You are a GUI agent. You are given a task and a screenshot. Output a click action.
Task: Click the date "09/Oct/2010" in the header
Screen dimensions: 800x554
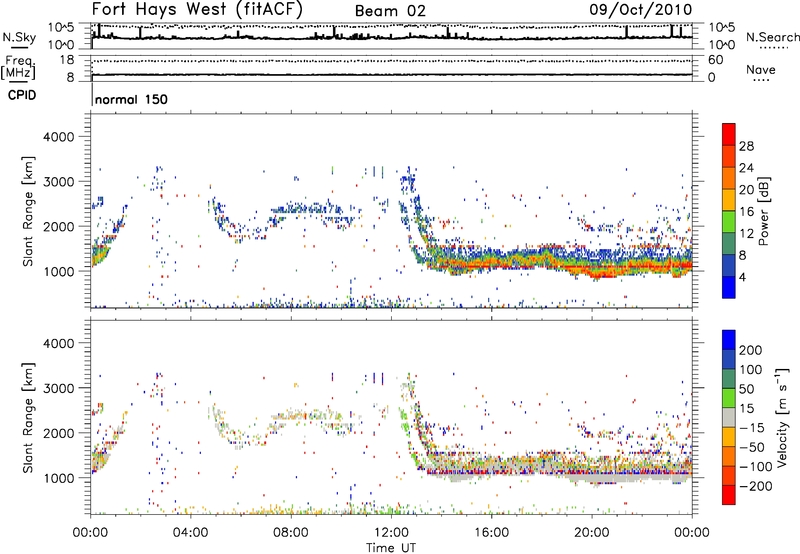tap(641, 9)
